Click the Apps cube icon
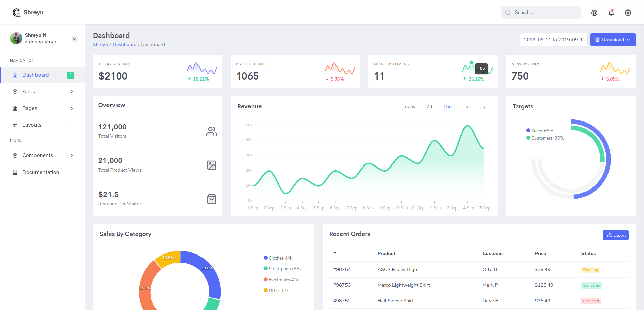This screenshot has width=644, height=310. pos(15,92)
